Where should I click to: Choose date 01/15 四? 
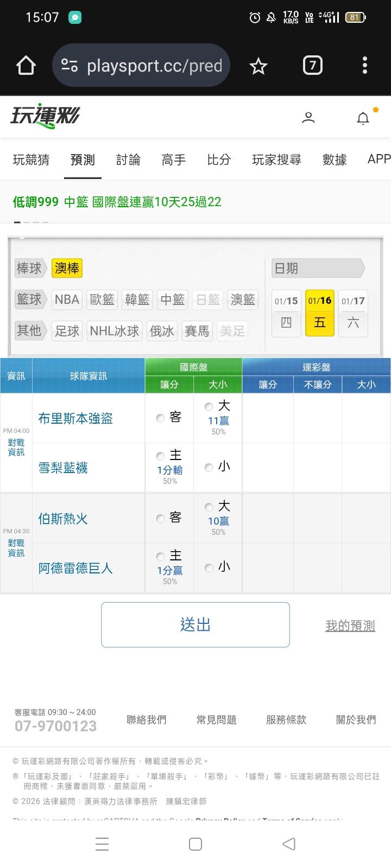tap(286, 313)
